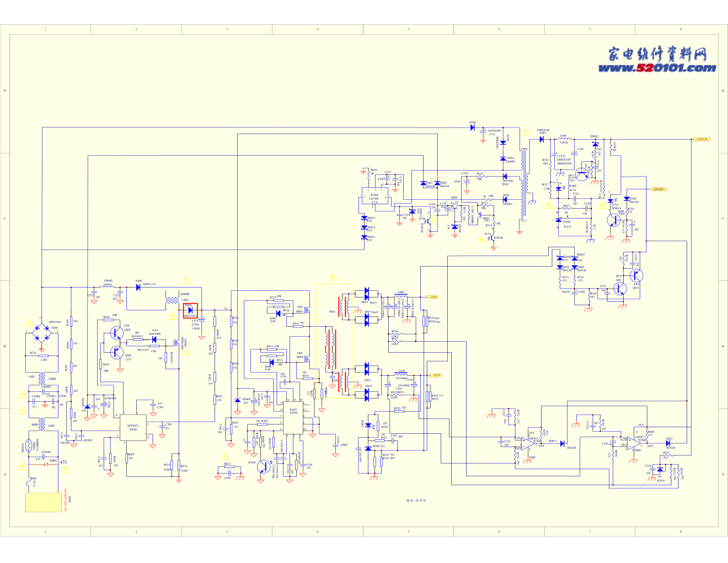The image size is (728, 563).
Task: Select transistor Q613 symbol
Action: (636, 275)
